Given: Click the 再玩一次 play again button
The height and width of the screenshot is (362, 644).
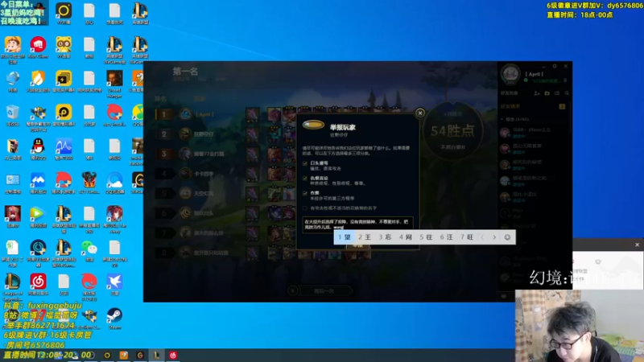Looking at the screenshot, I should click(x=324, y=291).
